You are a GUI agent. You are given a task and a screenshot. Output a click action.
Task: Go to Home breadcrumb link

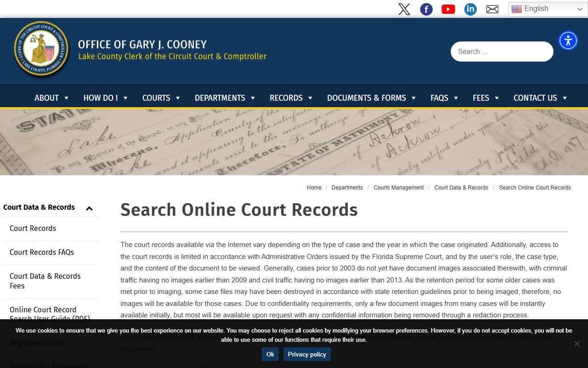(x=314, y=188)
